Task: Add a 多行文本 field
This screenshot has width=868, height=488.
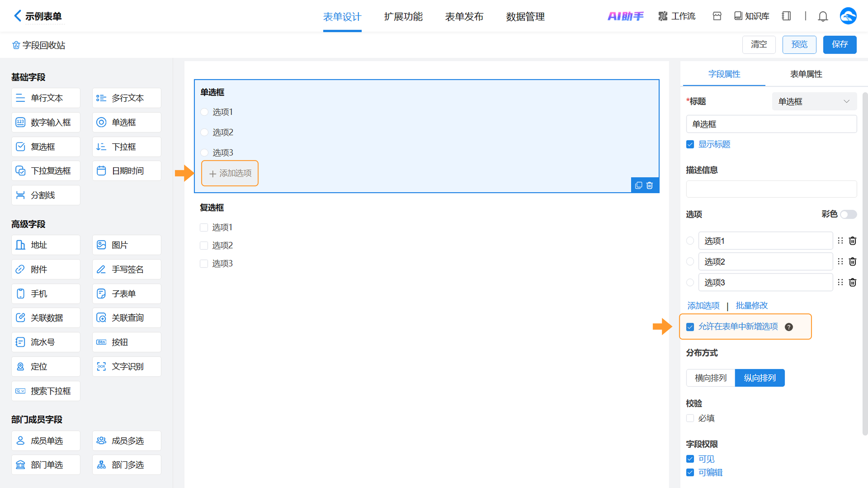Action: 127,98
